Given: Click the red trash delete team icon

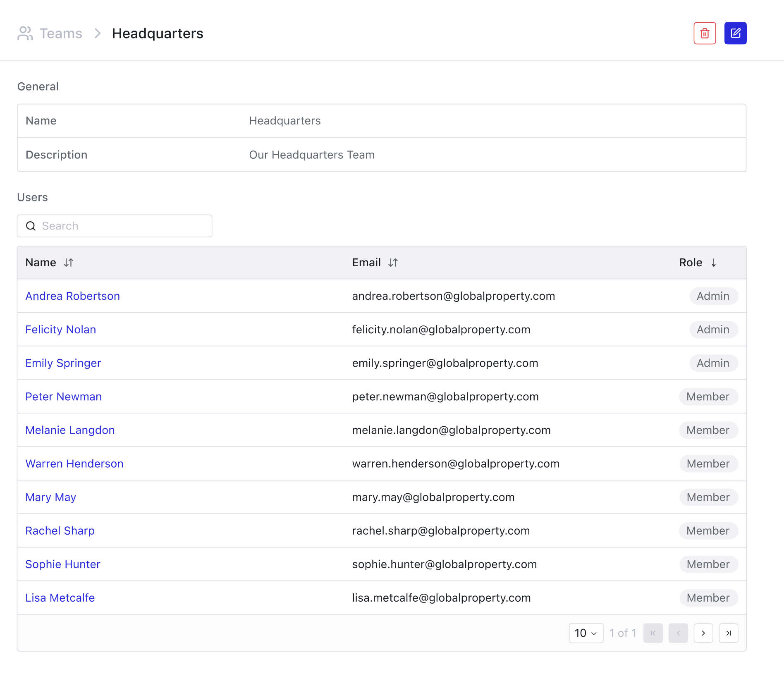Looking at the screenshot, I should tap(705, 33).
